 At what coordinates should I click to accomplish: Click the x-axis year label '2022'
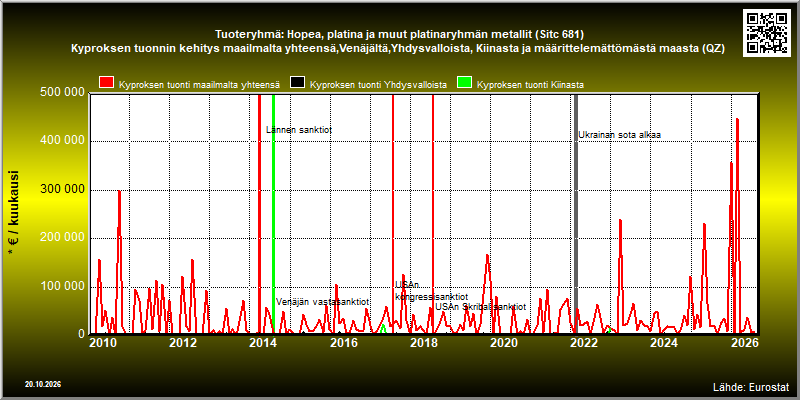pos(584,343)
